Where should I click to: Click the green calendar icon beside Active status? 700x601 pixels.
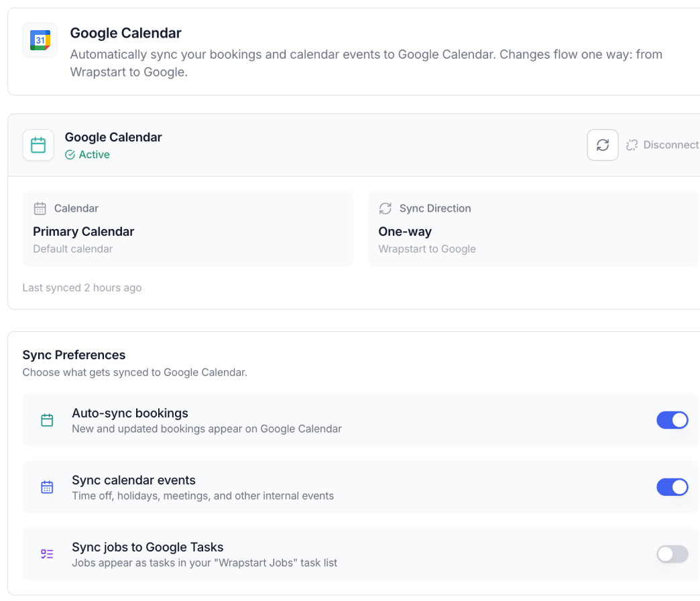[38, 145]
